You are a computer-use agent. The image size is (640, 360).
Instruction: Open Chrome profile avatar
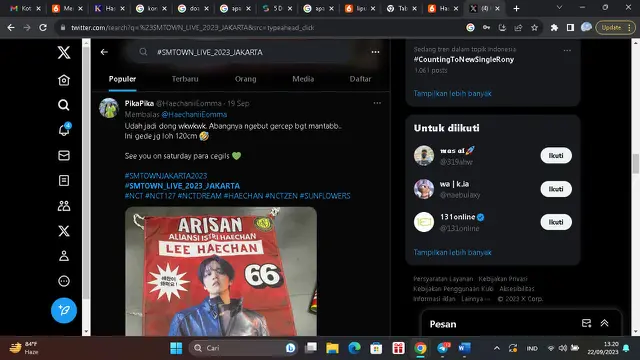click(x=586, y=27)
